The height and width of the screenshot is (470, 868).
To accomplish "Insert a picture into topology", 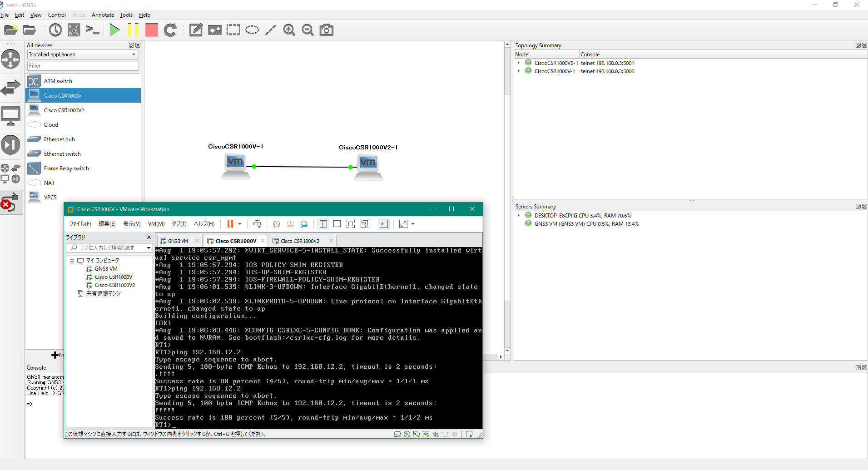I will 215,30.
